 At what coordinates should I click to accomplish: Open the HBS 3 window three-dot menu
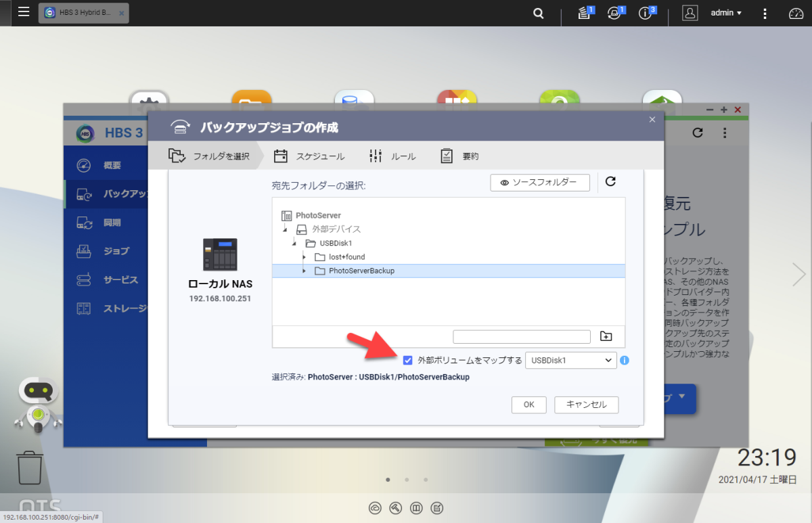point(724,133)
